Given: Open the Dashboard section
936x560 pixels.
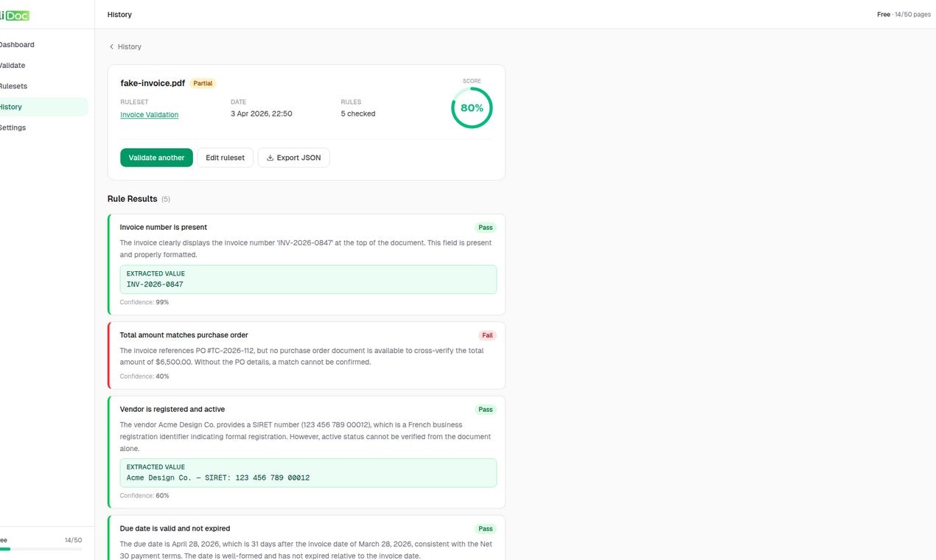Looking at the screenshot, I should tap(18, 44).
